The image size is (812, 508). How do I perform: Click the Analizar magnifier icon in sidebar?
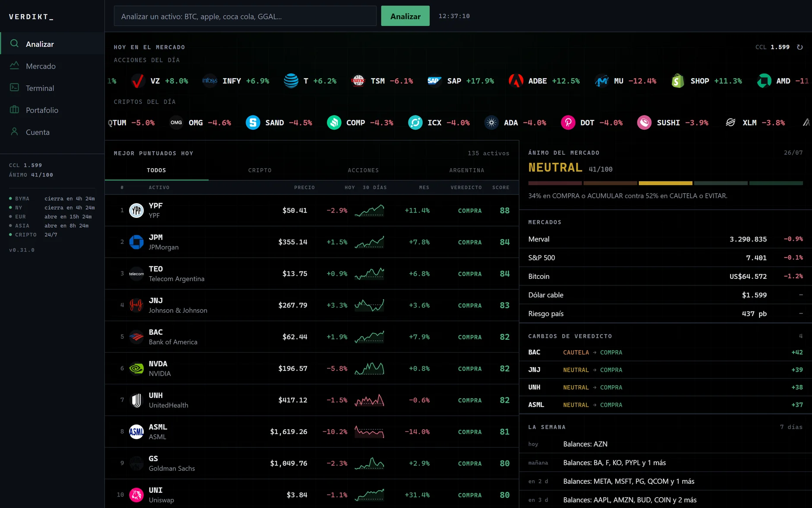coord(14,44)
